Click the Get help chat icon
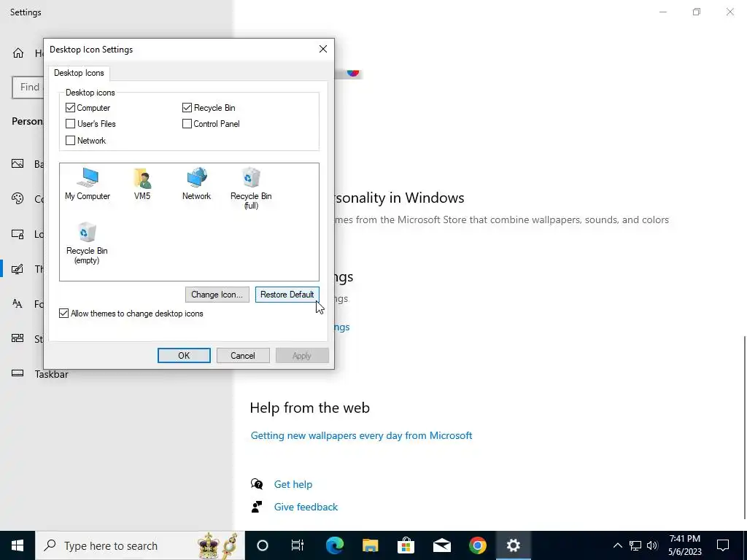The height and width of the screenshot is (560, 747). [257, 484]
